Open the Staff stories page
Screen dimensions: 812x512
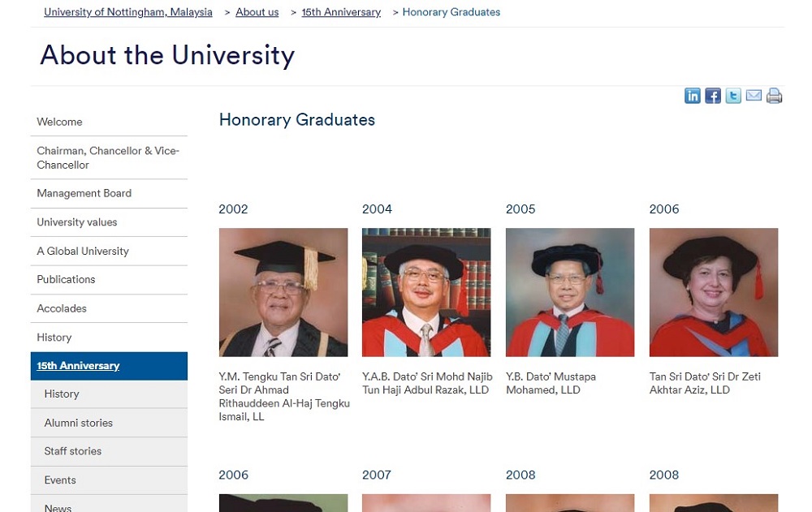point(72,451)
